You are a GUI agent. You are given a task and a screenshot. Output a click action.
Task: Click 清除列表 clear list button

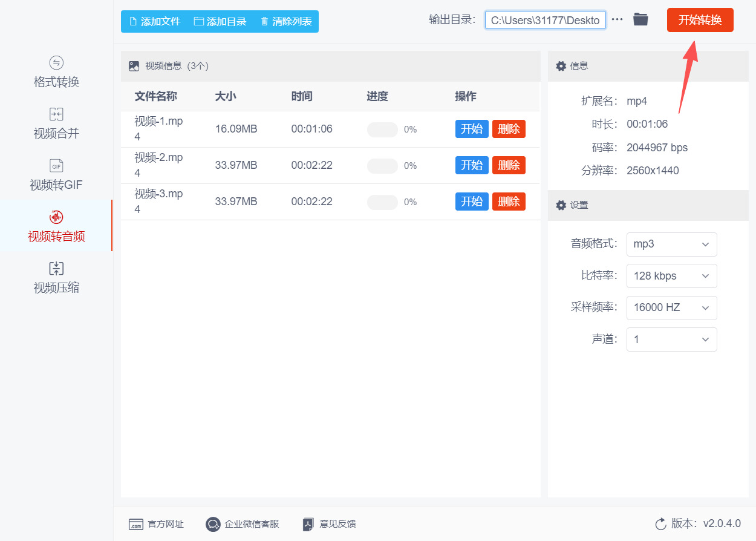tap(286, 21)
